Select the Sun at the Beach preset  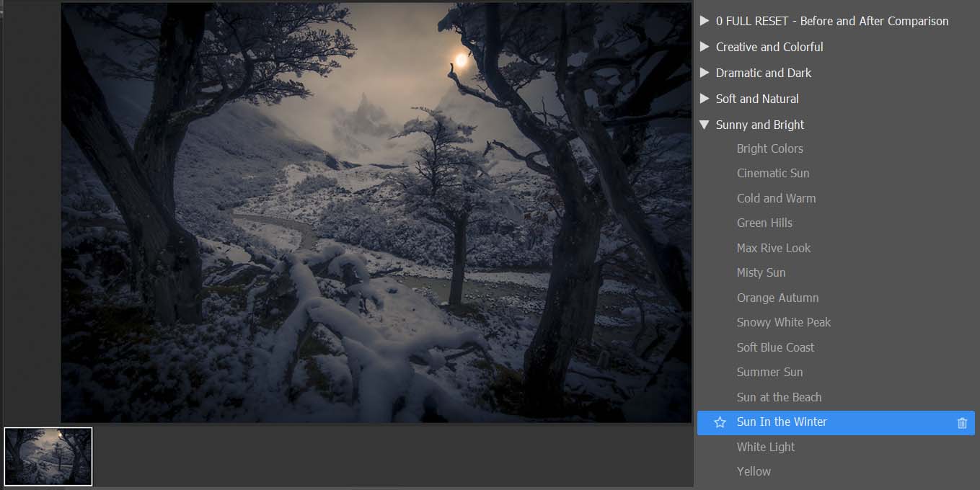pos(779,397)
